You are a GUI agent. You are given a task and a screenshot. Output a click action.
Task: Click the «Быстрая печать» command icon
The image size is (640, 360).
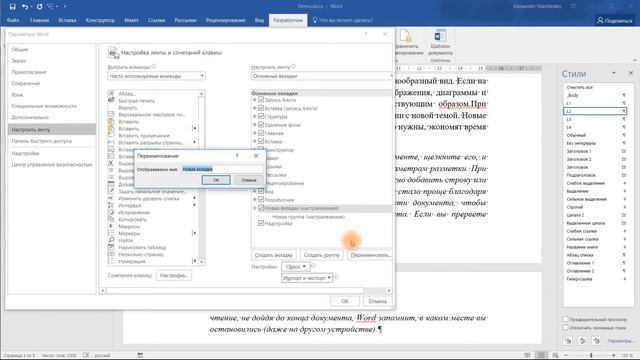click(111, 100)
